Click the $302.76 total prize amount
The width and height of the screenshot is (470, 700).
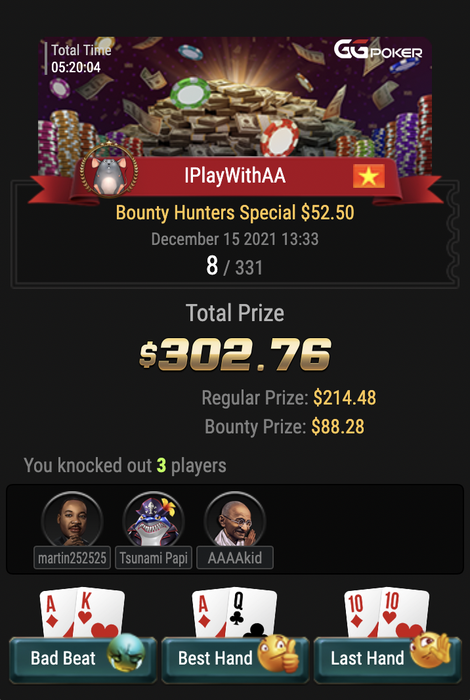[235, 355]
